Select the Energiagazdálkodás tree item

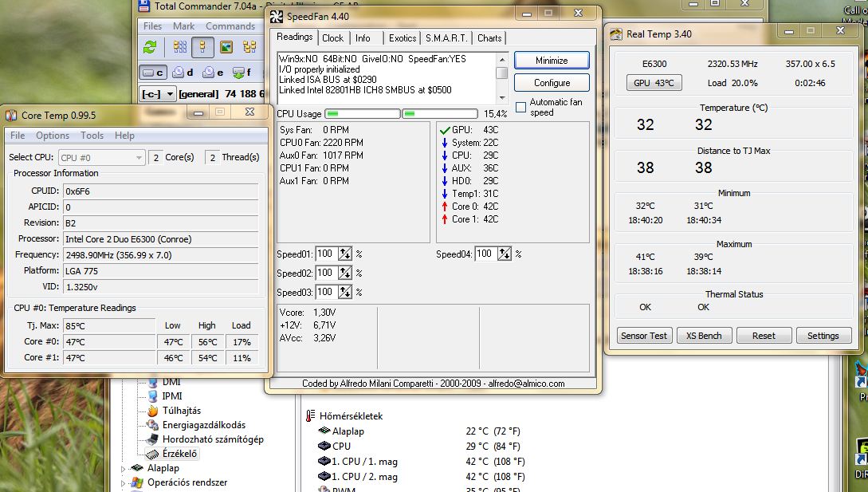[204, 425]
